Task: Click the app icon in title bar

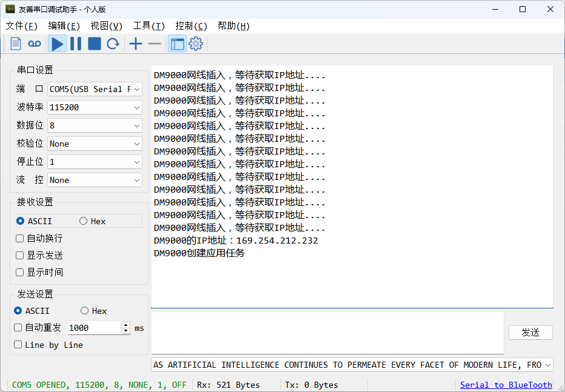Action: [x=10, y=9]
